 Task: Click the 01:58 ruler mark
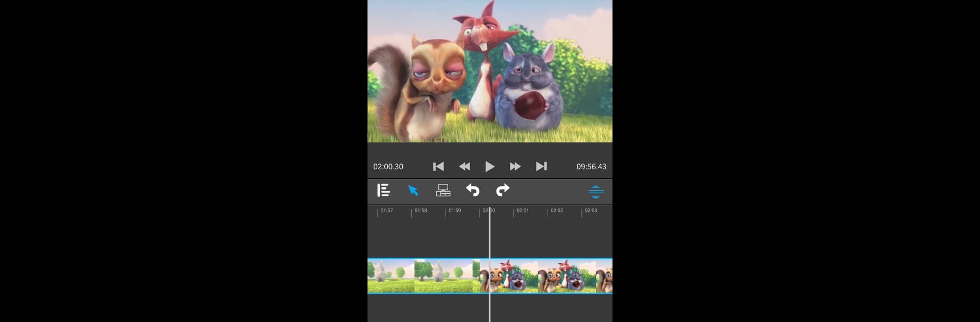click(x=421, y=211)
